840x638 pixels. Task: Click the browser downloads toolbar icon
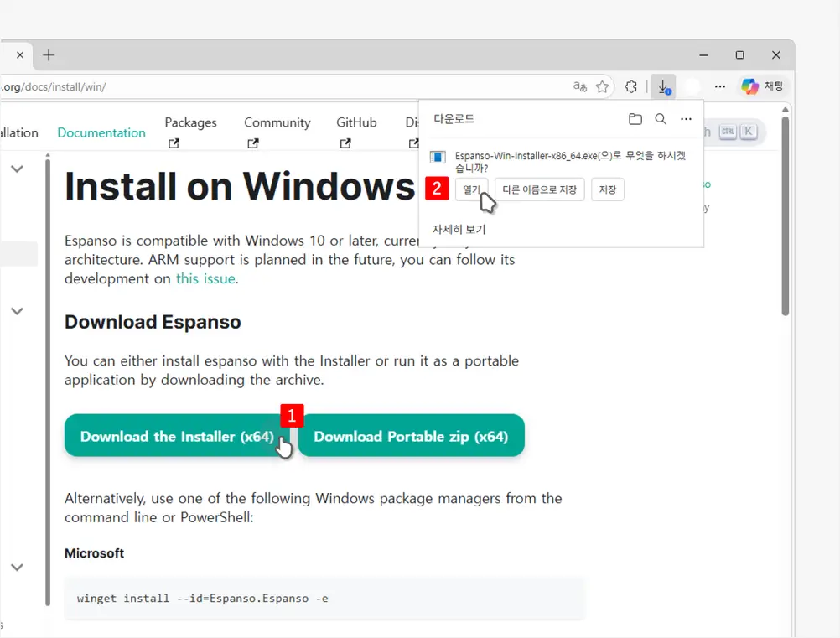663,86
